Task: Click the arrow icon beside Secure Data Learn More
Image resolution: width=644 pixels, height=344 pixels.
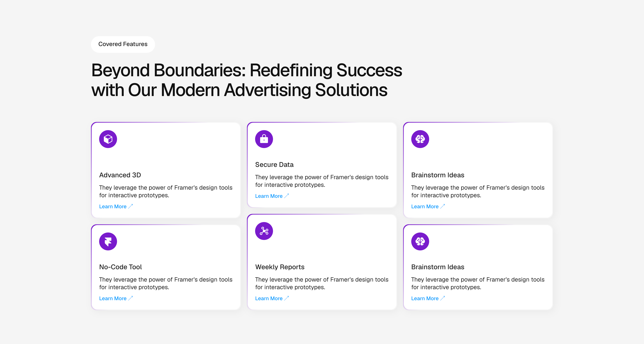Action: point(286,196)
